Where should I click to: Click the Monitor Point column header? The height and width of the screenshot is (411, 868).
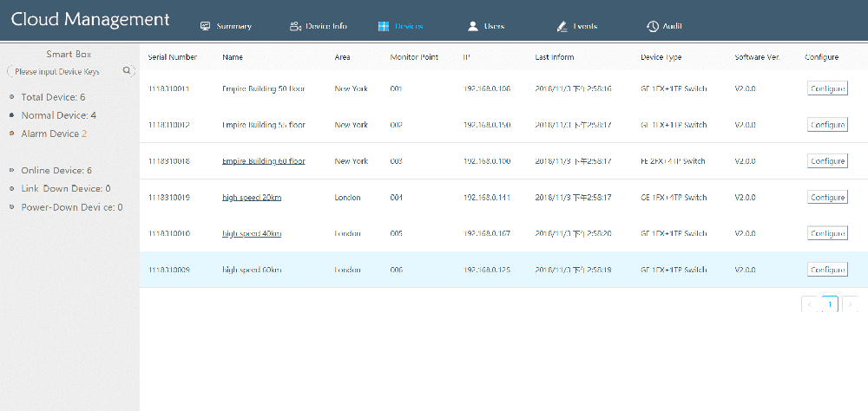(414, 57)
